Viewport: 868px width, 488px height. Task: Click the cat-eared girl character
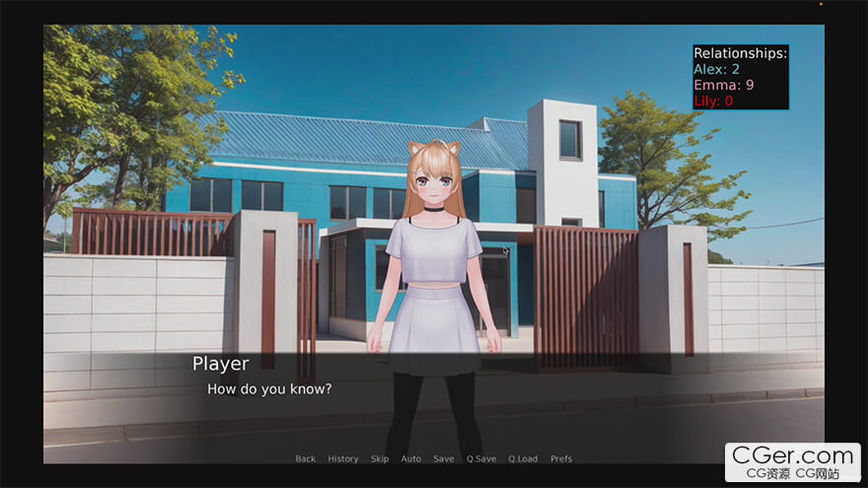pyautogui.click(x=434, y=299)
